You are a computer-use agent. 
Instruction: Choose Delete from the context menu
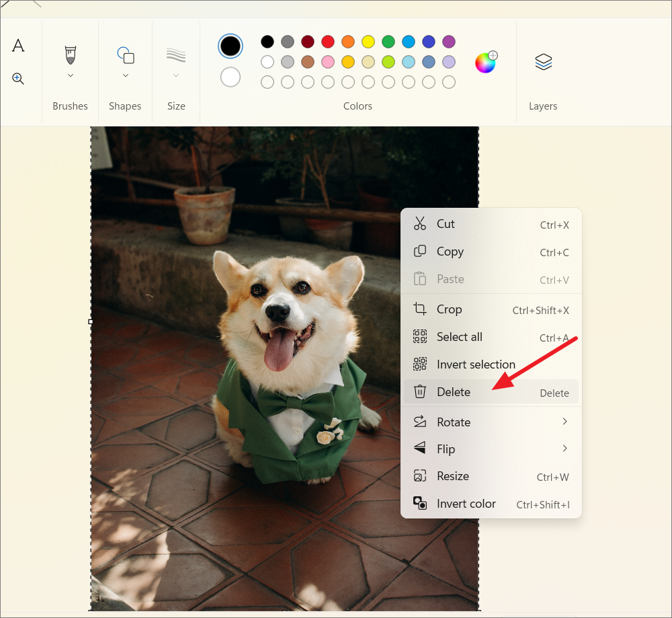point(491,392)
